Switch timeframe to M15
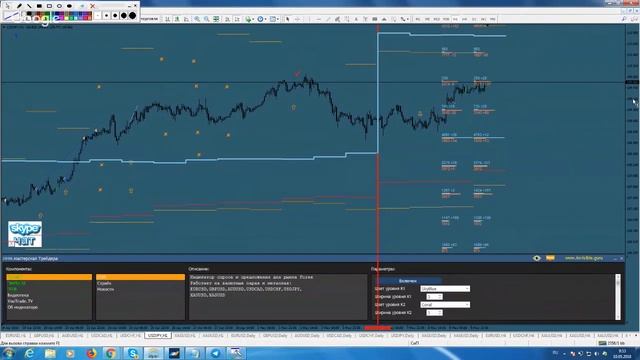The height and width of the screenshot is (360, 640). 437,19
